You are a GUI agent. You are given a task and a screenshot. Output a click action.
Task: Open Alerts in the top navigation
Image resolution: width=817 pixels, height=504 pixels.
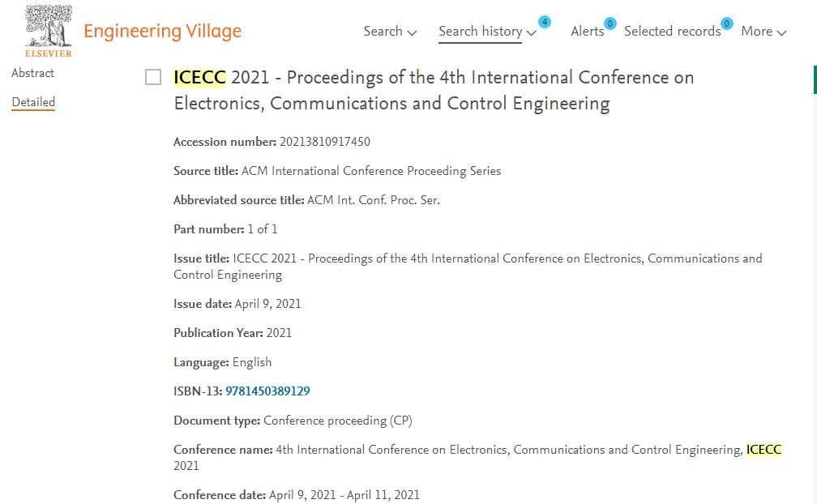(587, 32)
